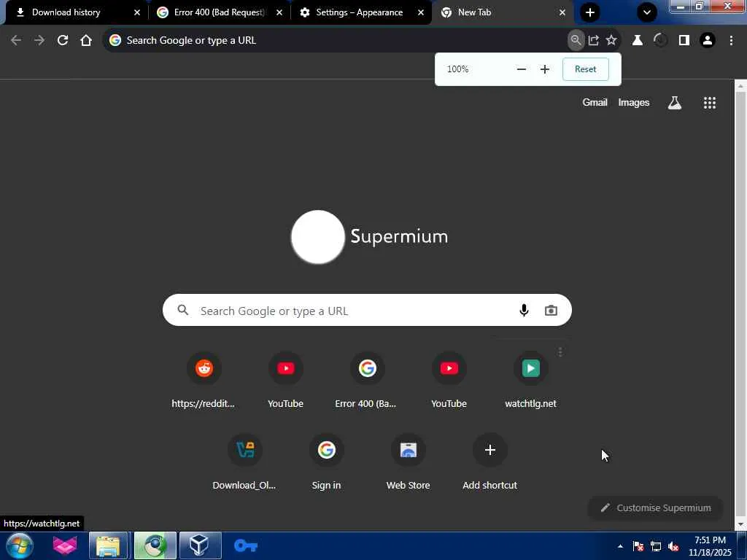This screenshot has height=560, width=747.
Task: Click the zoom magnifier icon in address bar
Action: (x=576, y=41)
